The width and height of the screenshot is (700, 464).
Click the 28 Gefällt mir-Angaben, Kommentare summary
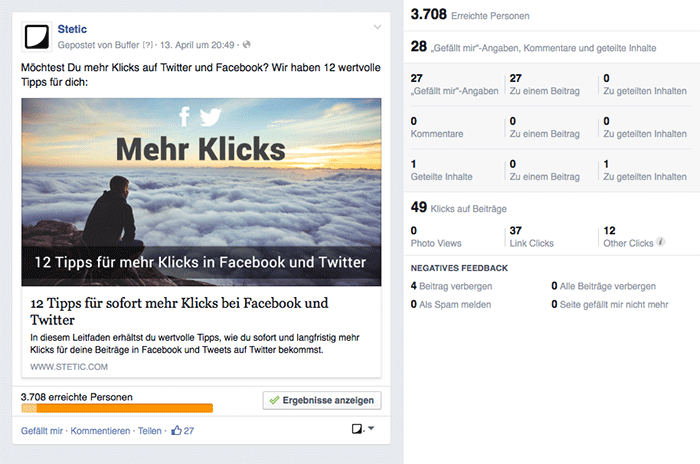[x=533, y=46]
